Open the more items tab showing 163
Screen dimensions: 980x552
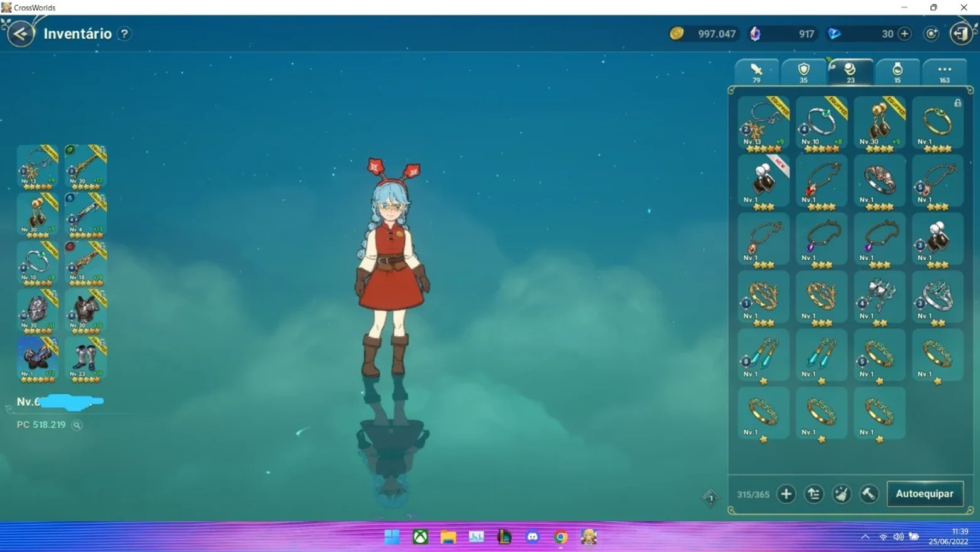[944, 72]
